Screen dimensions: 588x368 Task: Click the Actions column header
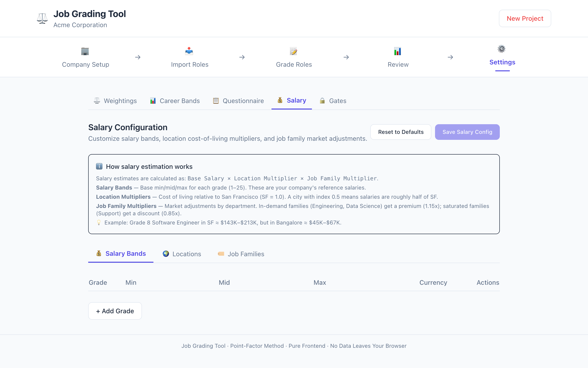point(488,282)
